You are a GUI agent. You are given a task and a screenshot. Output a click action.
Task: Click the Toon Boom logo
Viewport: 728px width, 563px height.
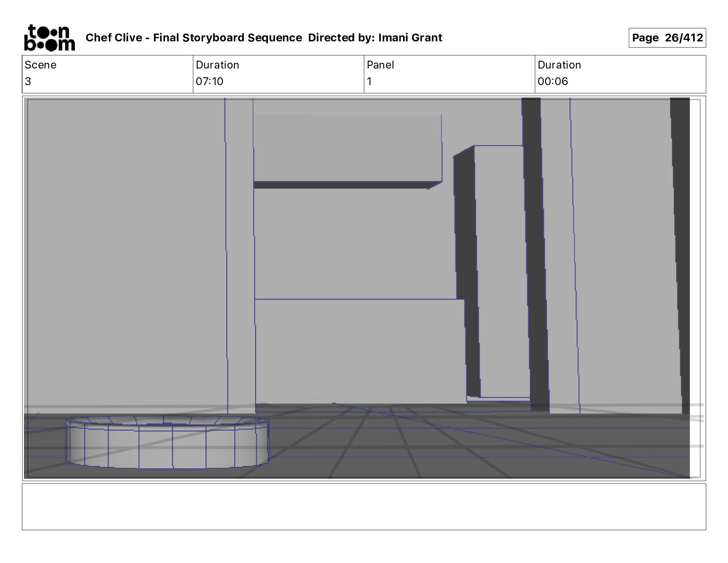point(49,37)
